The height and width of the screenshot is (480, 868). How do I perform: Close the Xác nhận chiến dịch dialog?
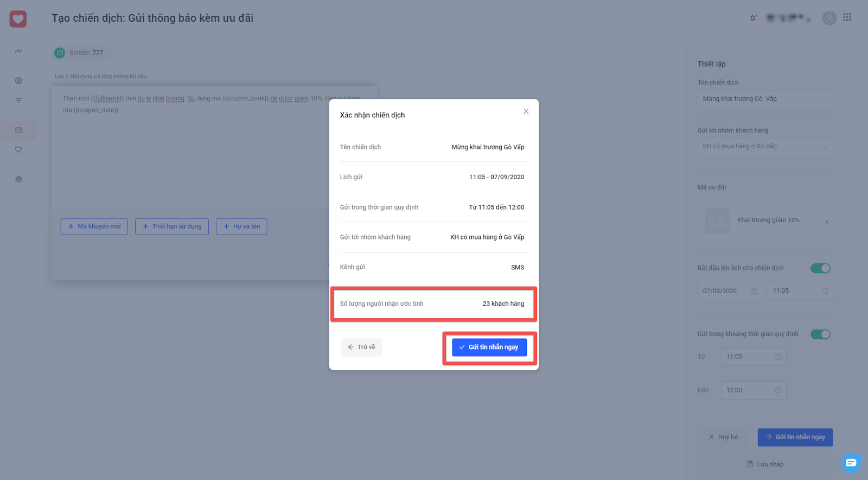526,111
